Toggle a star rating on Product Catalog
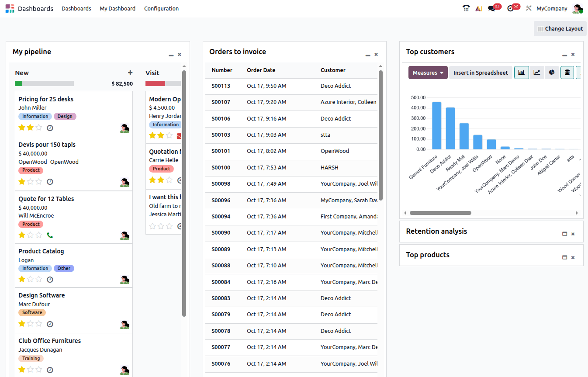The height and width of the screenshot is (377, 588). [x=21, y=279]
